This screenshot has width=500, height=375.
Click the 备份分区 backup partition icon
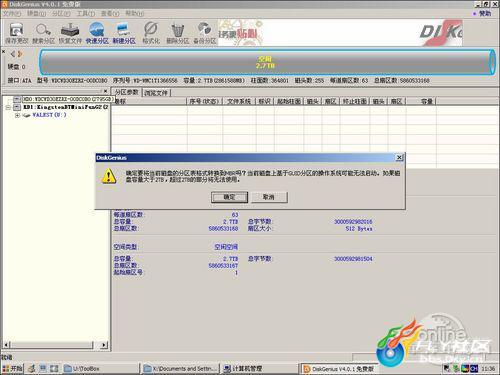[x=205, y=33]
